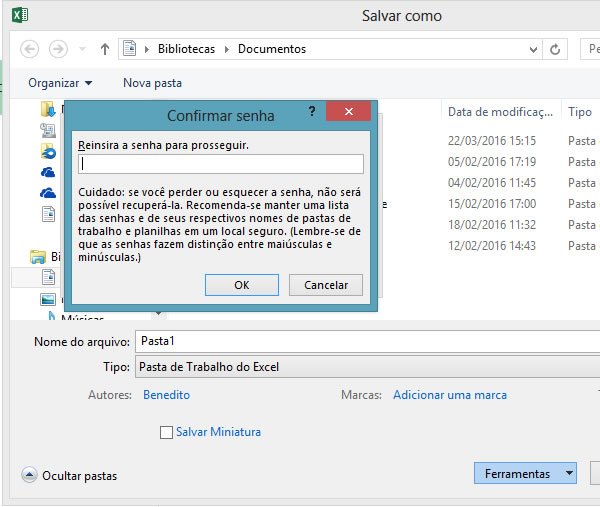600x507 pixels.
Task: Select Documentos in the address path
Action: point(272,49)
